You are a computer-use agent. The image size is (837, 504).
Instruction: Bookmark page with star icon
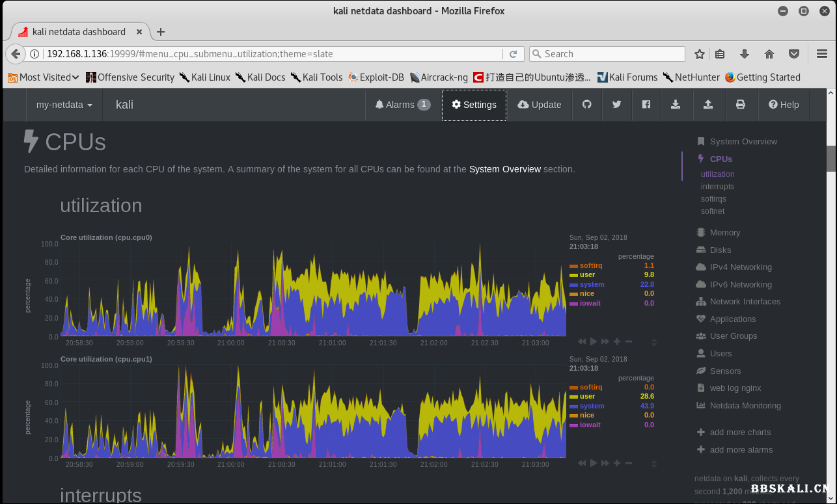pyautogui.click(x=700, y=54)
